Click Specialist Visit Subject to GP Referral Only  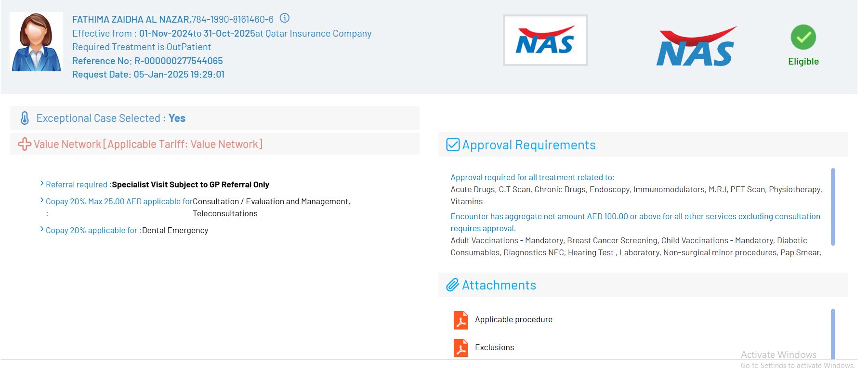(x=190, y=184)
